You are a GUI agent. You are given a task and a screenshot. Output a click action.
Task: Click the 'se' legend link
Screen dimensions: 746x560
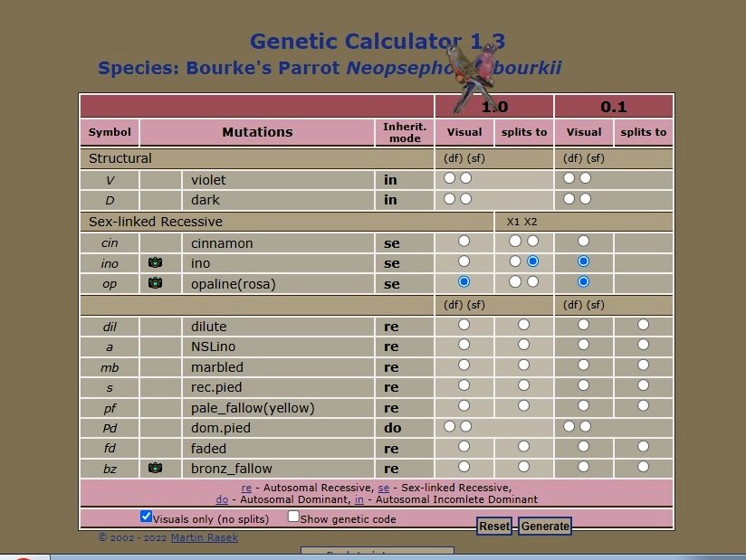pyautogui.click(x=383, y=488)
